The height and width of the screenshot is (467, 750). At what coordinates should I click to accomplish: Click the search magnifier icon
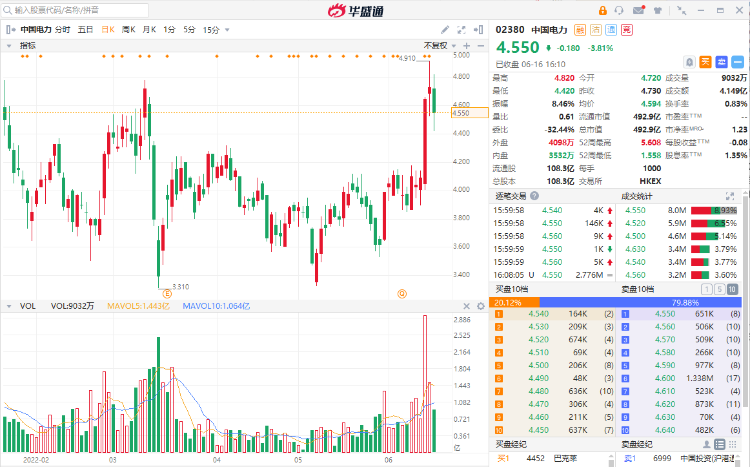(x=7, y=10)
